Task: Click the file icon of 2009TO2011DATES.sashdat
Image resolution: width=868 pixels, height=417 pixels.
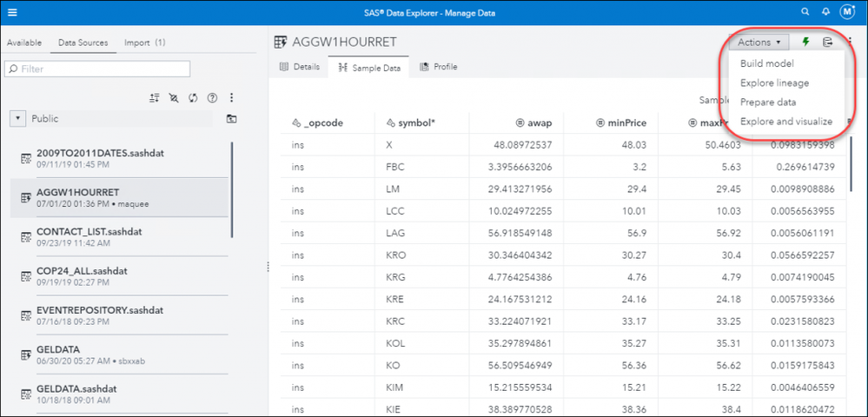Action: (x=25, y=158)
